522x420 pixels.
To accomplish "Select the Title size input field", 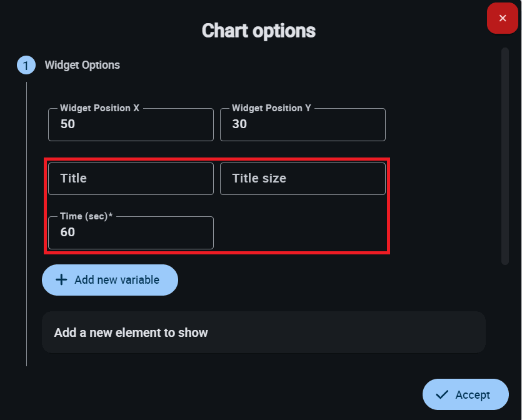I will pyautogui.click(x=303, y=179).
